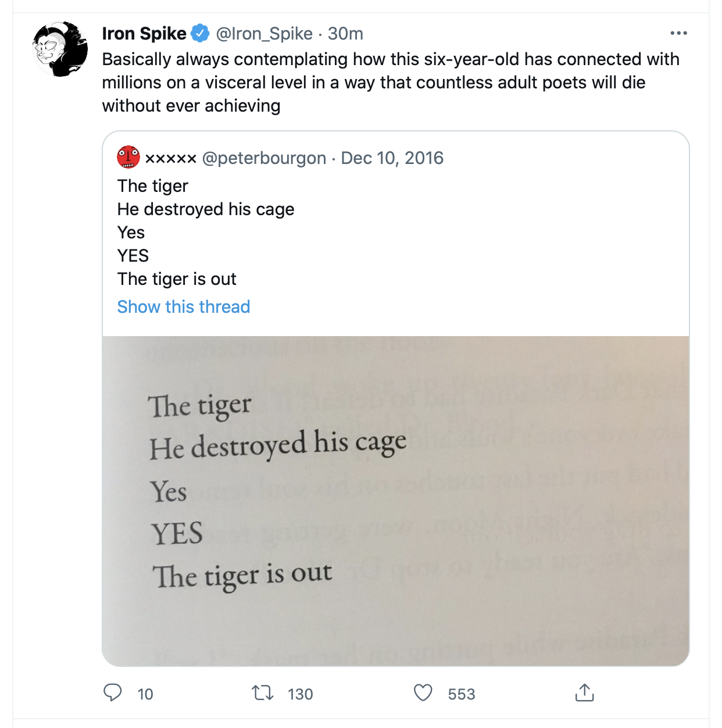Image resolution: width=722 pixels, height=728 pixels.
Task: Open Iron Spike's profile avatar
Action: (x=60, y=49)
